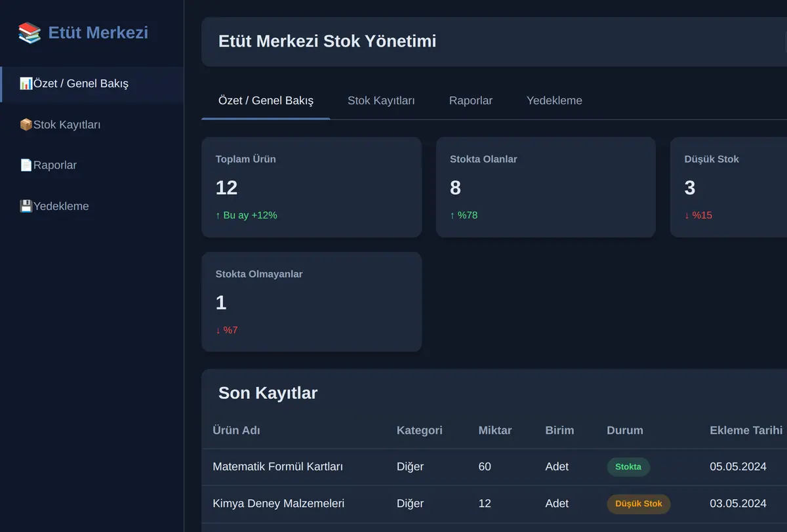Click the date 03.05.2024
Image resolution: width=787 pixels, height=532 pixels.
(x=738, y=504)
